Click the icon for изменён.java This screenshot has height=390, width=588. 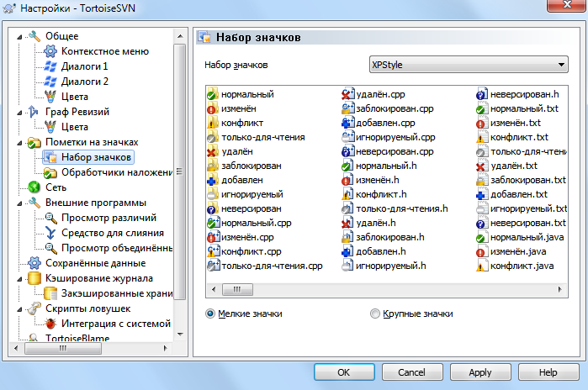point(482,251)
